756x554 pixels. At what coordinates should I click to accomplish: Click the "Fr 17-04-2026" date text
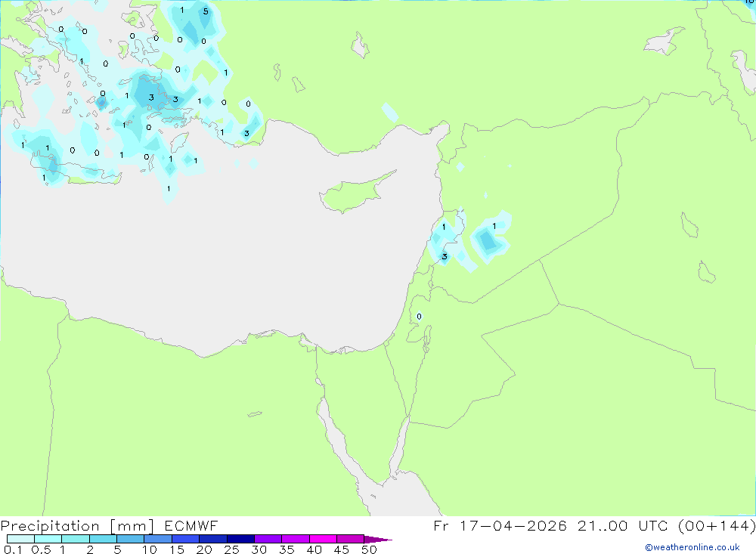tap(500, 525)
